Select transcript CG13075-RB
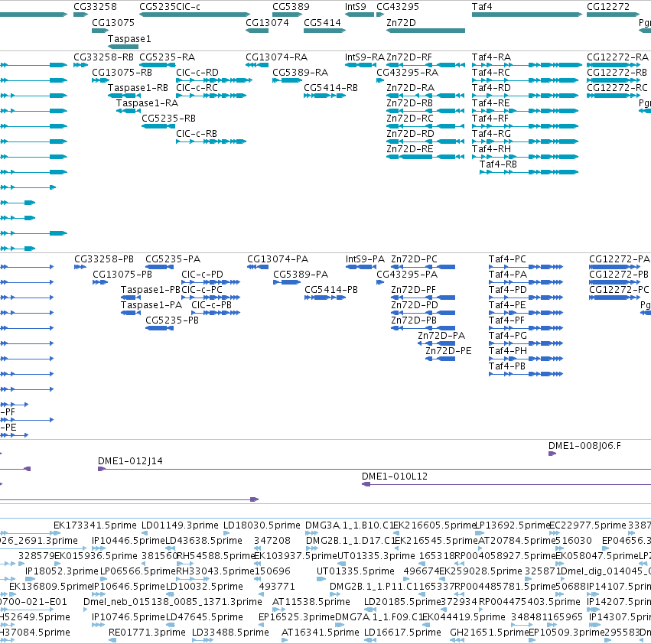The image size is (651, 644). [x=122, y=72]
